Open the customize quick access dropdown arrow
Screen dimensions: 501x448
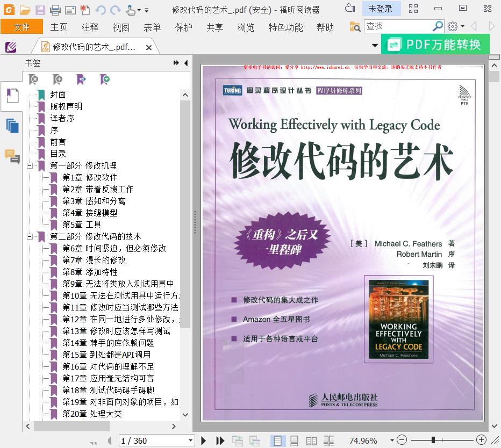coord(147,11)
